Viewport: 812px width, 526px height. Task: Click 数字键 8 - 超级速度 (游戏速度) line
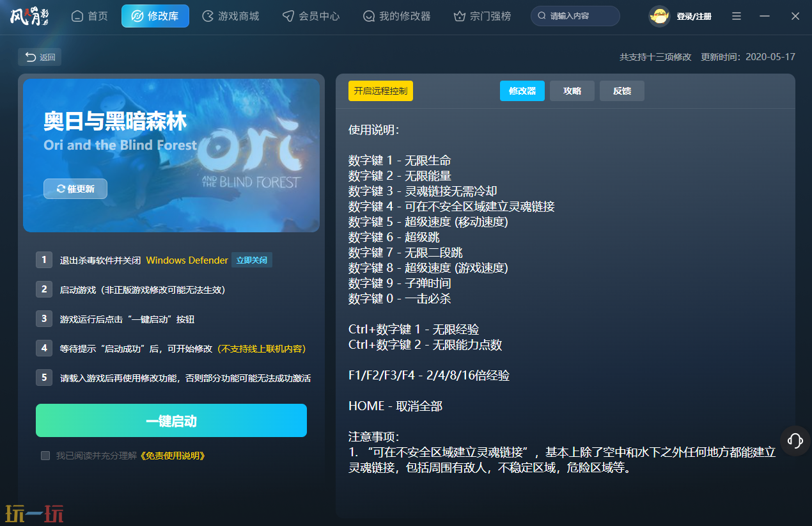[428, 268]
